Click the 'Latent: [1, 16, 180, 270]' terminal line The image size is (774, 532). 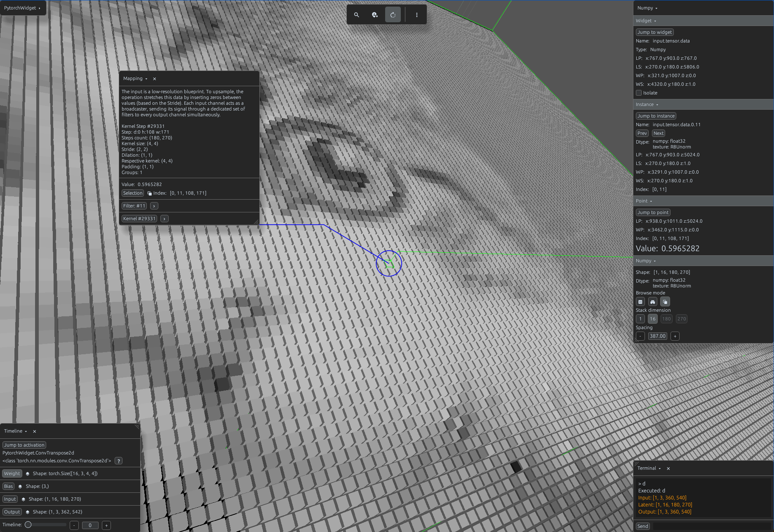(x=665, y=505)
